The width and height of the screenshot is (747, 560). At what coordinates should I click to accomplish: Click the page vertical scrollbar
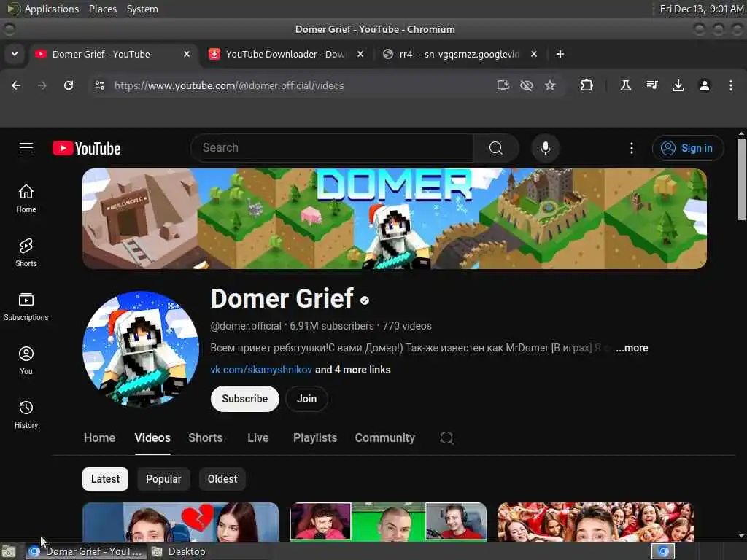[x=741, y=179]
